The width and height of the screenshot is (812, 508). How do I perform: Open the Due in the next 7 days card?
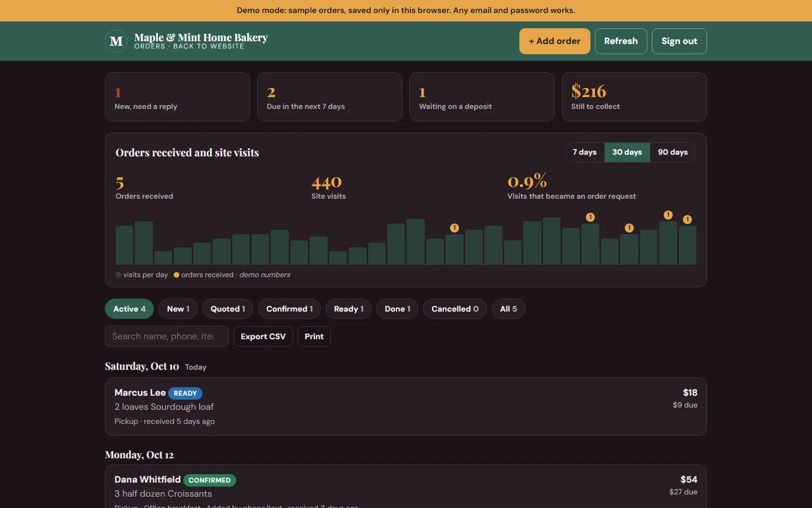click(330, 97)
